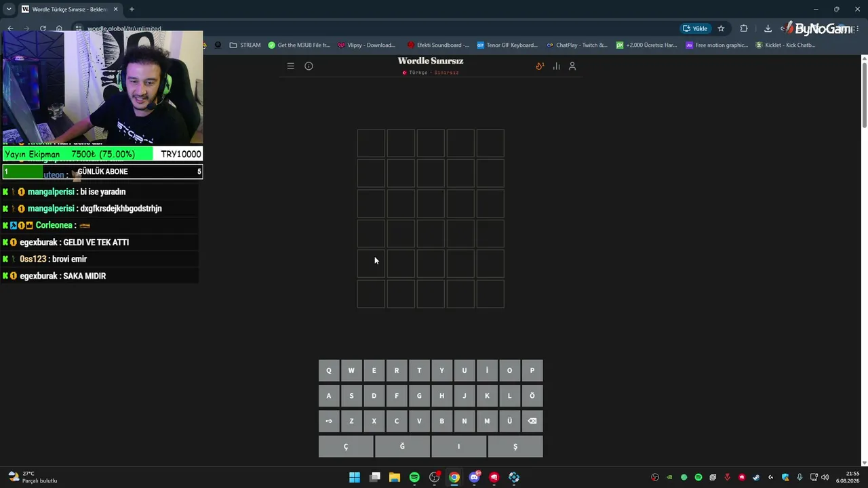
Task: Open the user profile icon
Action: point(572,66)
